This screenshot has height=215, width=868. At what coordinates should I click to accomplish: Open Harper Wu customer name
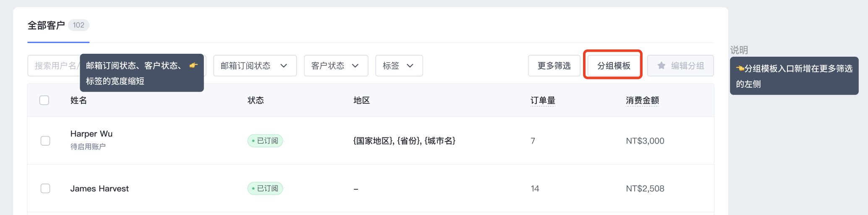[92, 134]
